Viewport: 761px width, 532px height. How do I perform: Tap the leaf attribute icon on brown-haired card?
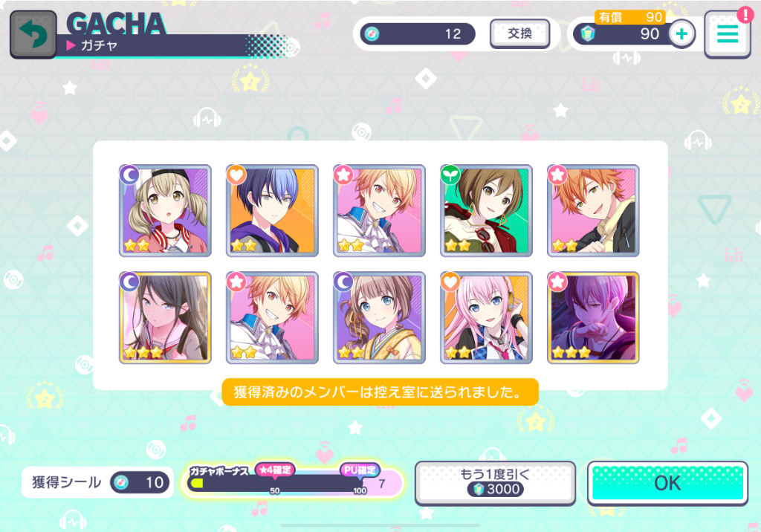click(x=450, y=175)
